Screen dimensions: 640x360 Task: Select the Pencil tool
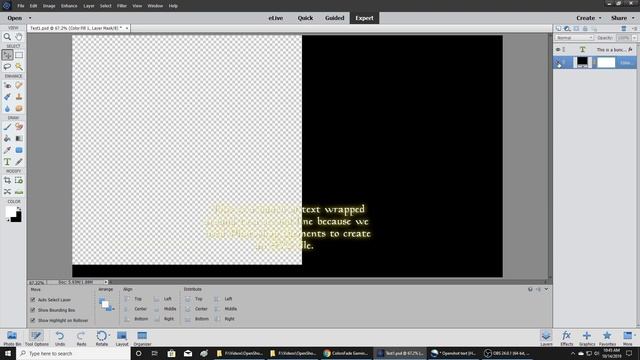coord(19,162)
